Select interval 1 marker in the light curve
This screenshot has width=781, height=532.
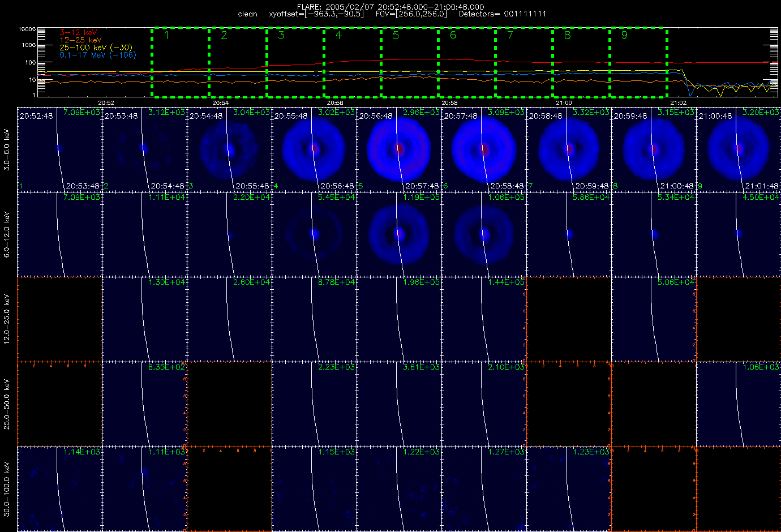tap(167, 36)
